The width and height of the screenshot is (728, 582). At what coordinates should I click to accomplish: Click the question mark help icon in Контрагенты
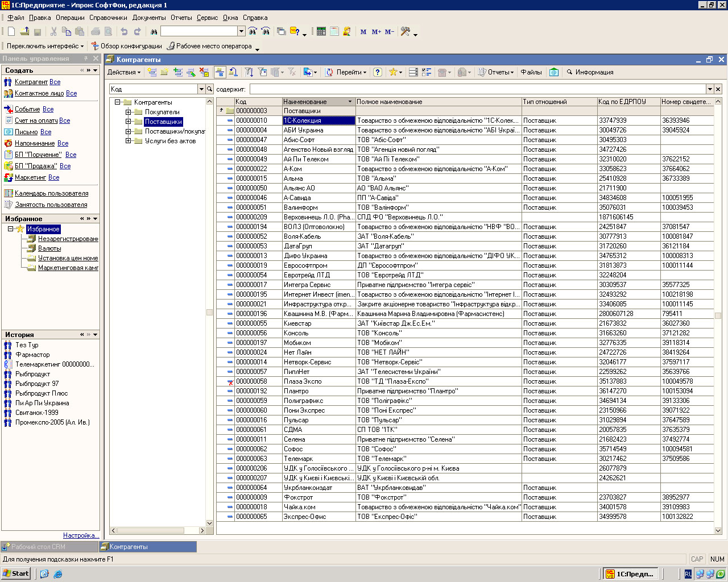[377, 72]
